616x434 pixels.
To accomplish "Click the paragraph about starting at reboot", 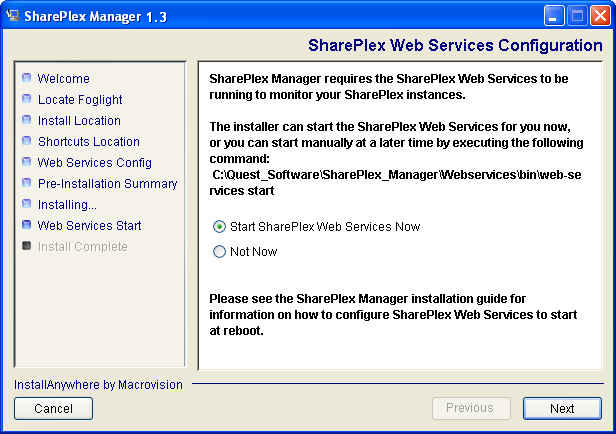I will click(x=393, y=315).
